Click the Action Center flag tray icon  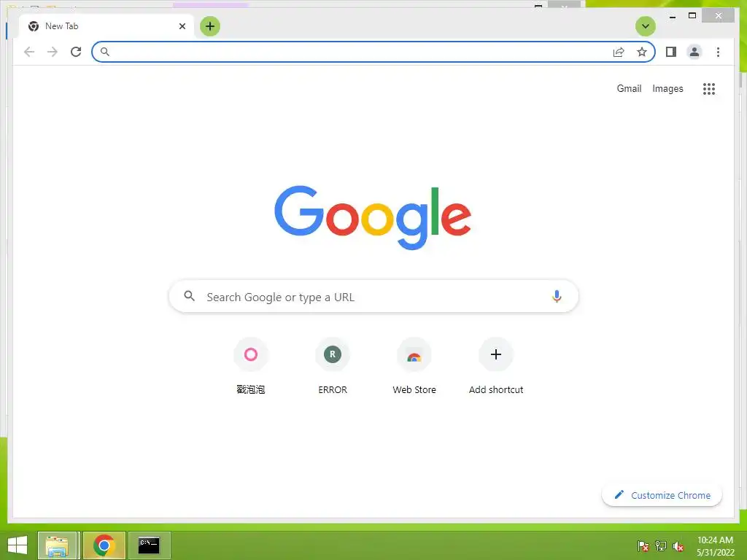click(x=643, y=545)
